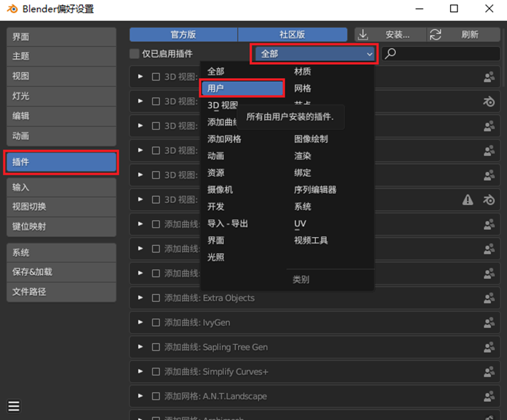
Task: Open the 插件 preferences tab
Action: [61, 162]
